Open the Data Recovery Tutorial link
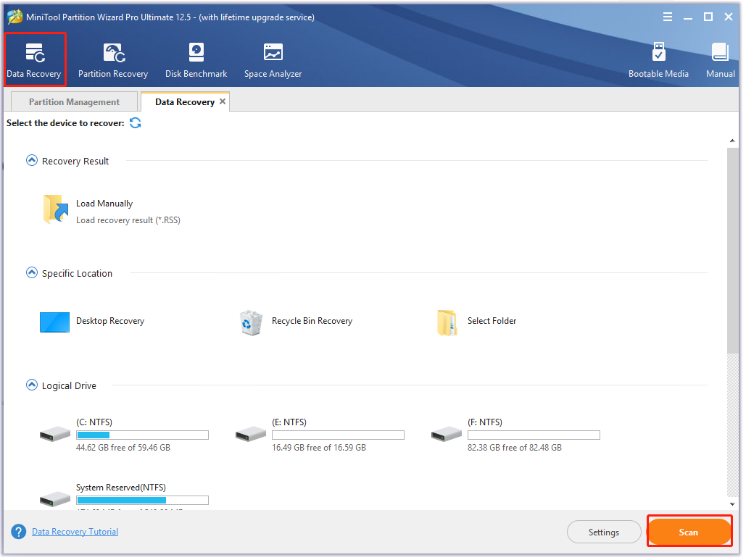 75,532
